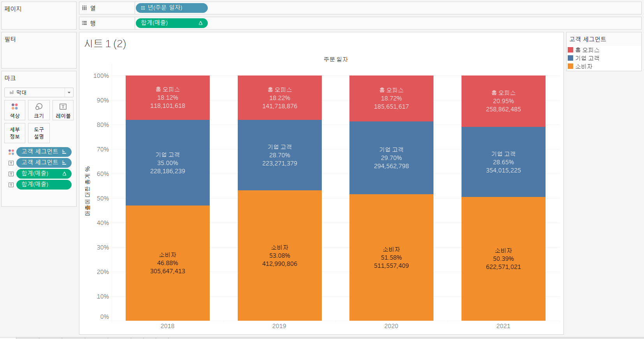Select the 2021 기업 고객 bar with 28.65%
644x339 pixels.
[x=504, y=162]
